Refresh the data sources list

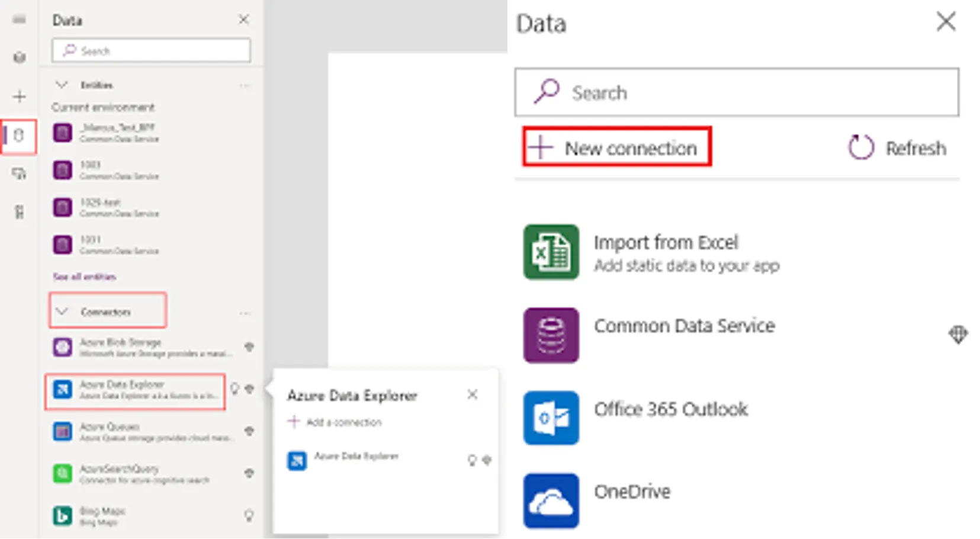[897, 147]
